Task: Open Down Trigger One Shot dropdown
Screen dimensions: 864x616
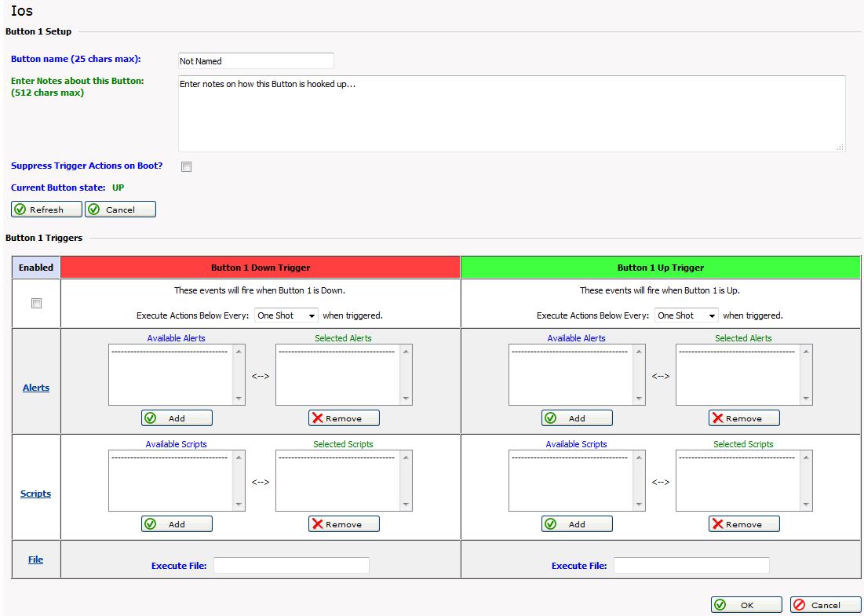Action: pos(286,315)
